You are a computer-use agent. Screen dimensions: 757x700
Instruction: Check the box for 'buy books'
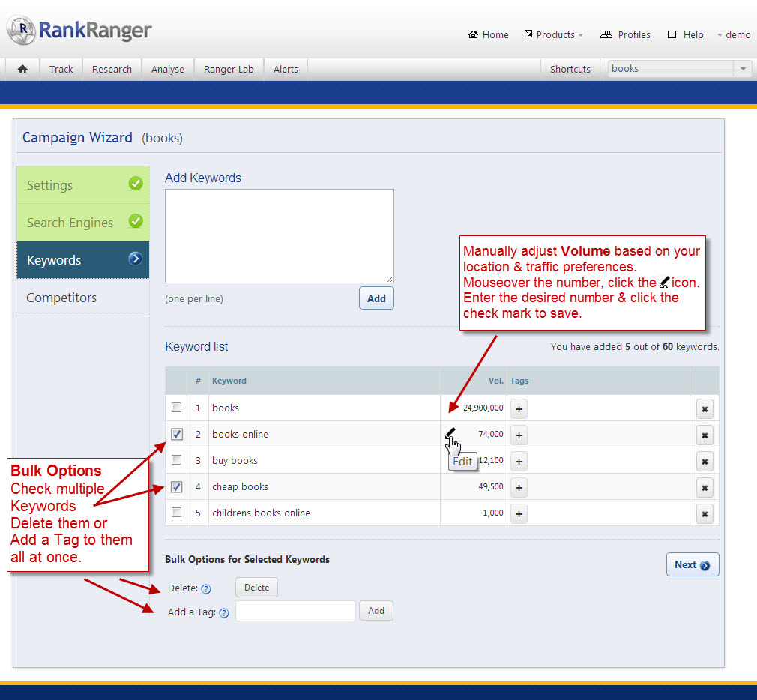click(177, 459)
